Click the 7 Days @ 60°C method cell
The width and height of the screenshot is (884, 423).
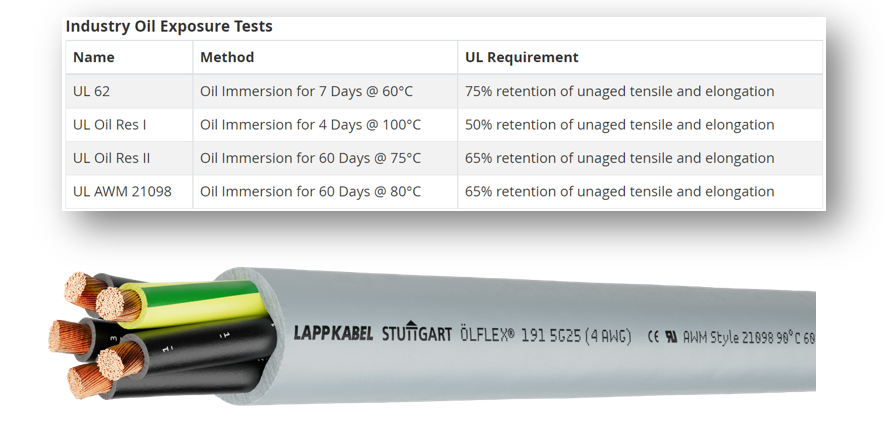[306, 91]
